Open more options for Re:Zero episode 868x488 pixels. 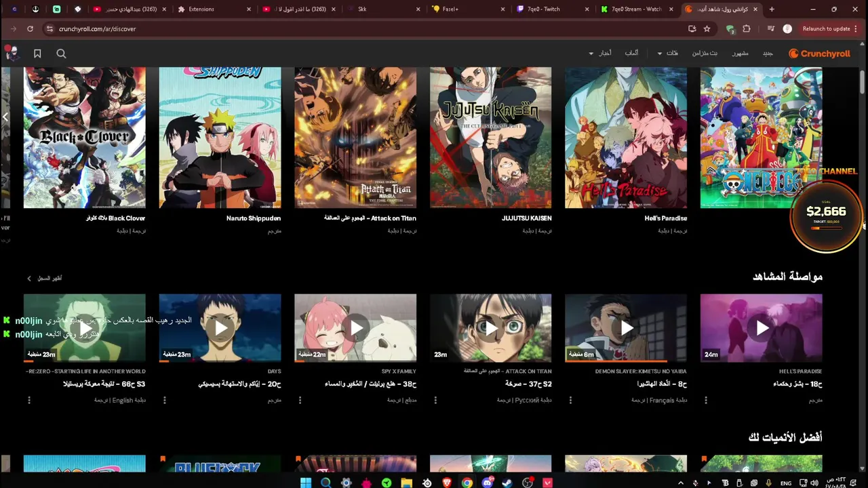[29, 401]
